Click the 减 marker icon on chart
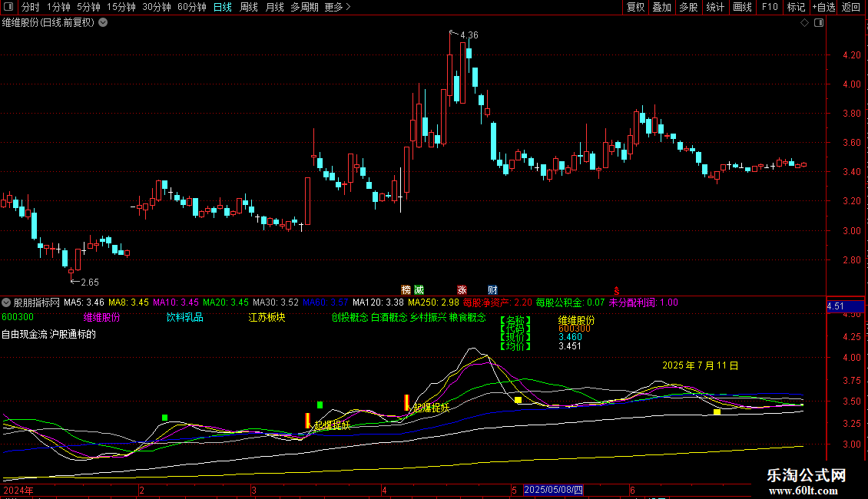The width and height of the screenshot is (868, 499). click(x=419, y=289)
